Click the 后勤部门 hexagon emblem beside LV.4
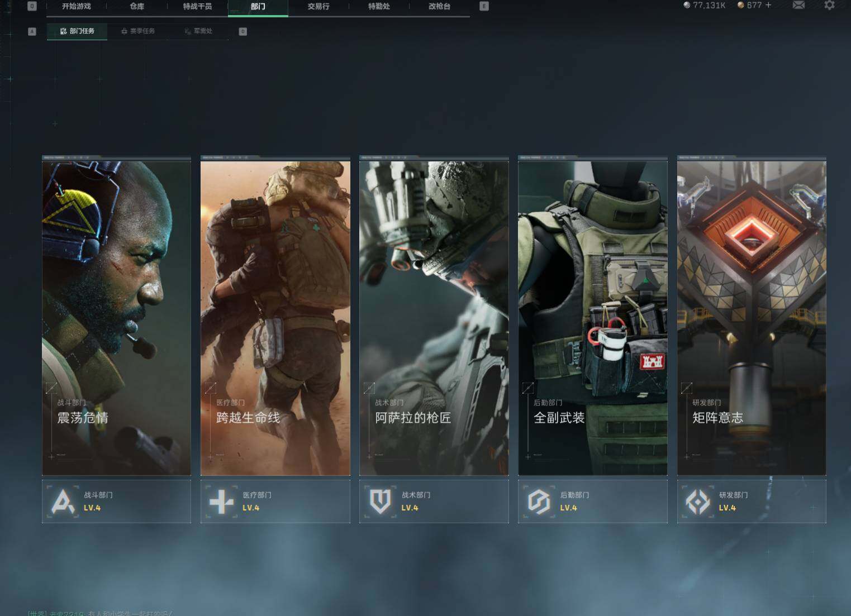This screenshot has height=616, width=851. [539, 502]
